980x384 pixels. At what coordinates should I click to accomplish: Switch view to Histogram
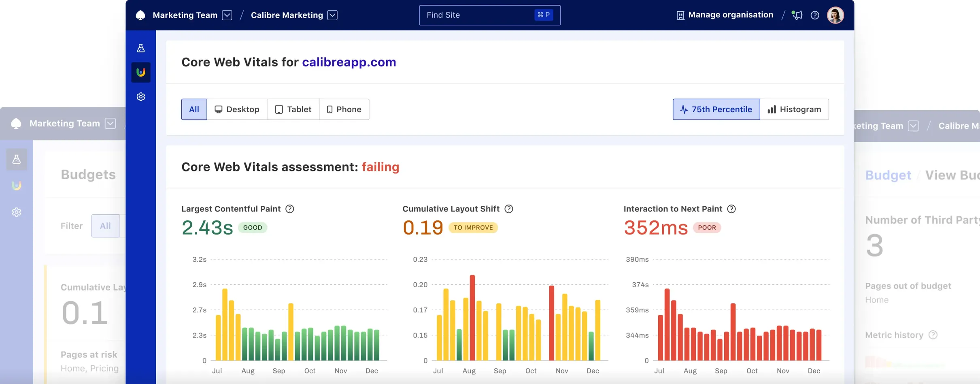tap(794, 109)
